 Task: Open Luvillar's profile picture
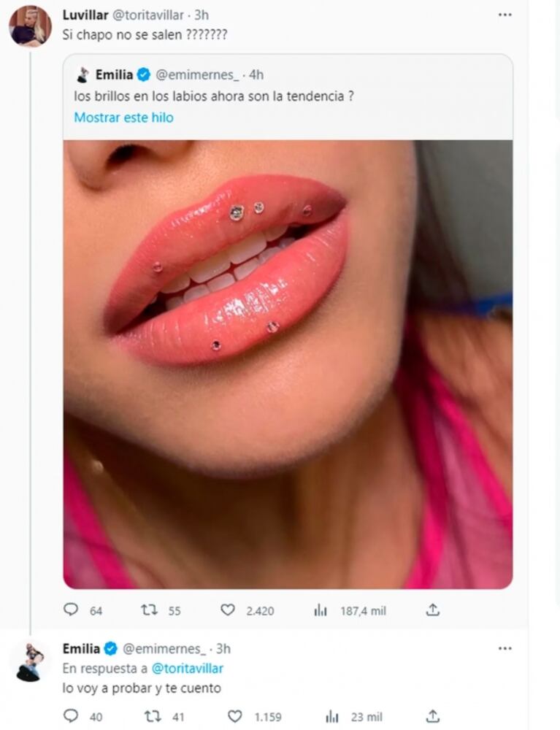(30, 26)
